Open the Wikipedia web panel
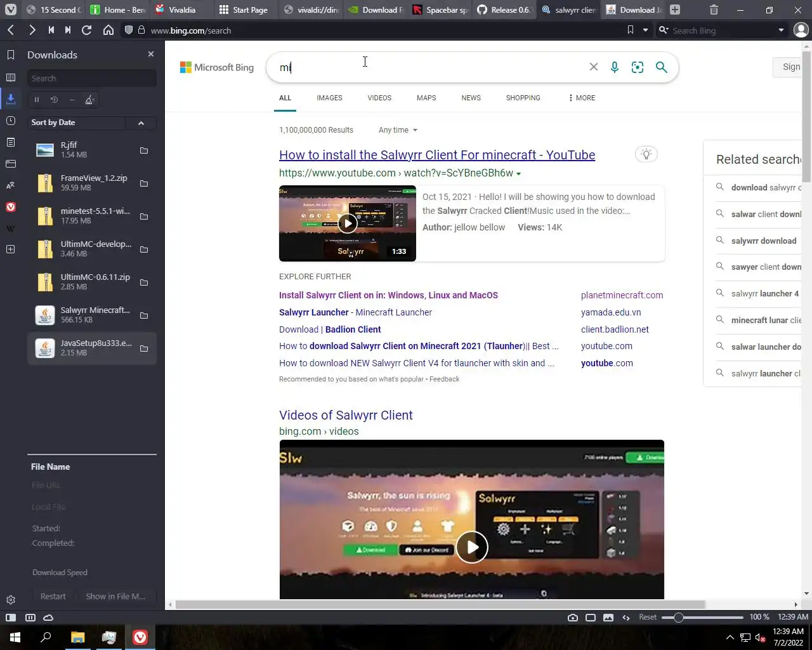Screen dimensions: 812x650 coord(11,229)
